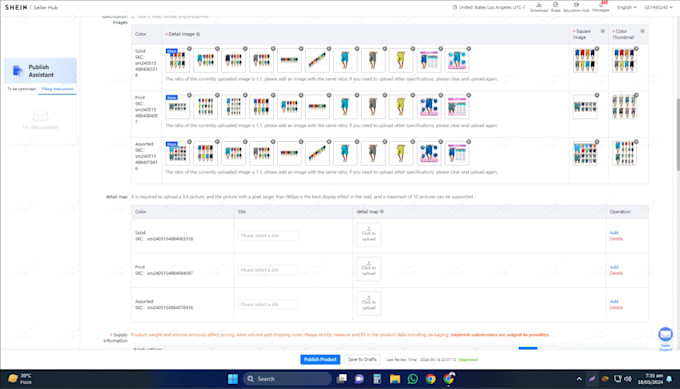Click Add in the Solid detail map row

(614, 233)
